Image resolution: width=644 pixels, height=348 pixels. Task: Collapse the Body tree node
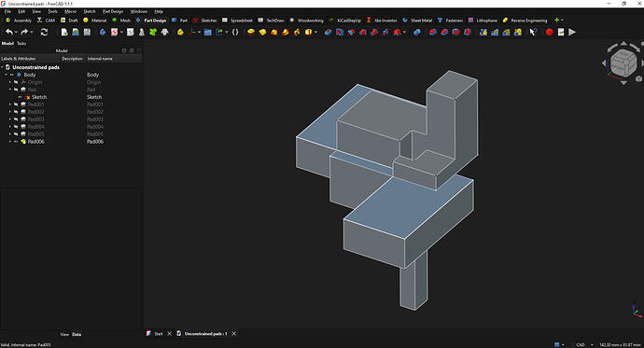coord(7,75)
